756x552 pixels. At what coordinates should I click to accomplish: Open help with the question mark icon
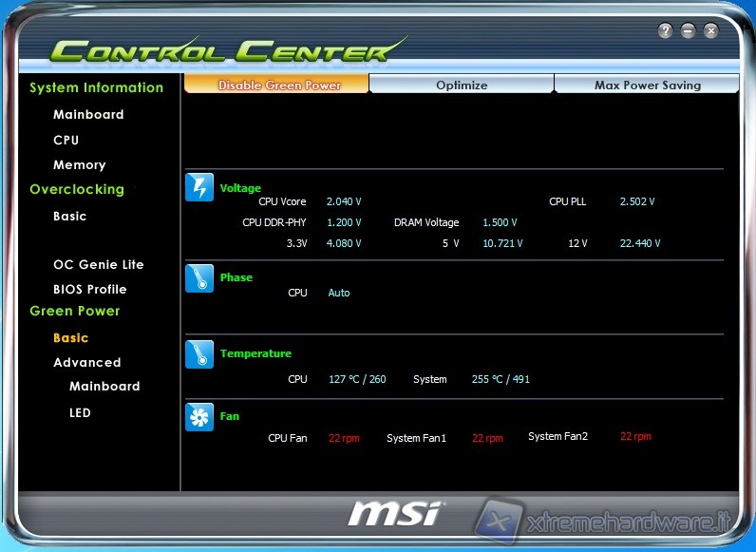665,31
